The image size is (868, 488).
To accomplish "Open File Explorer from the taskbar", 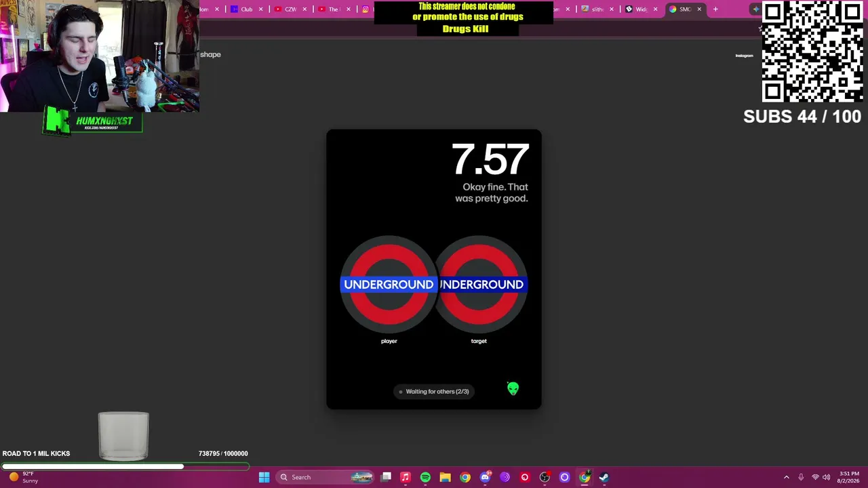I will [445, 477].
